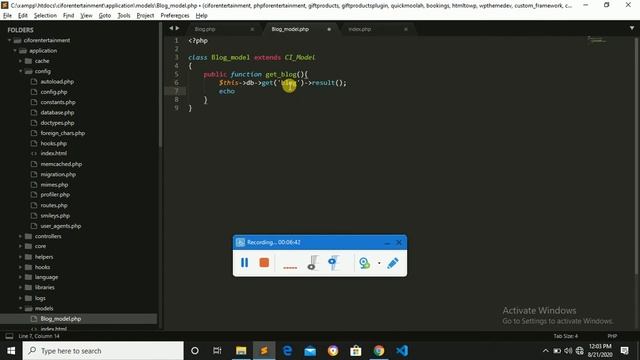Open the Help menu
This screenshot has height=360, width=640.
pos(202,16)
